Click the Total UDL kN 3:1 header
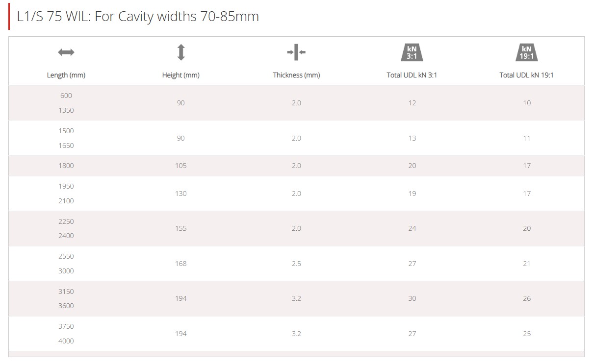The image size is (592, 364). (x=412, y=75)
